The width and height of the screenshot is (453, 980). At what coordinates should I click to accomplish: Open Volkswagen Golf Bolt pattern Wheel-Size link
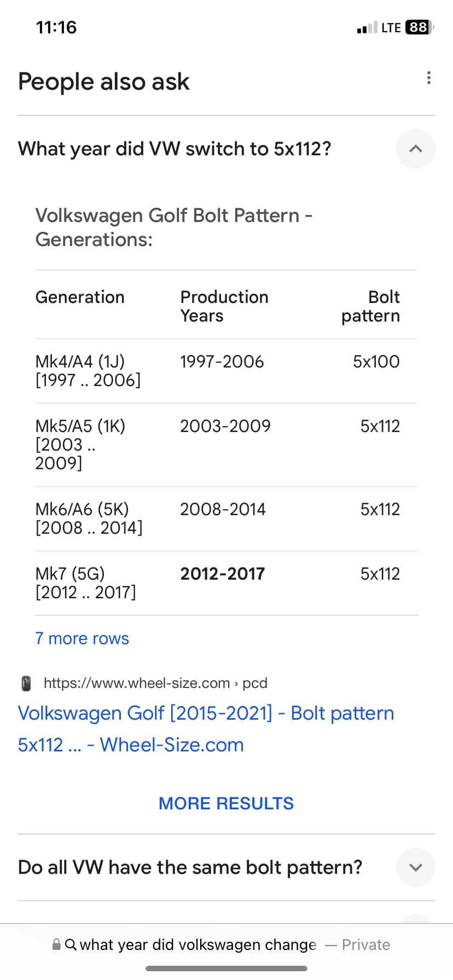pos(206,729)
